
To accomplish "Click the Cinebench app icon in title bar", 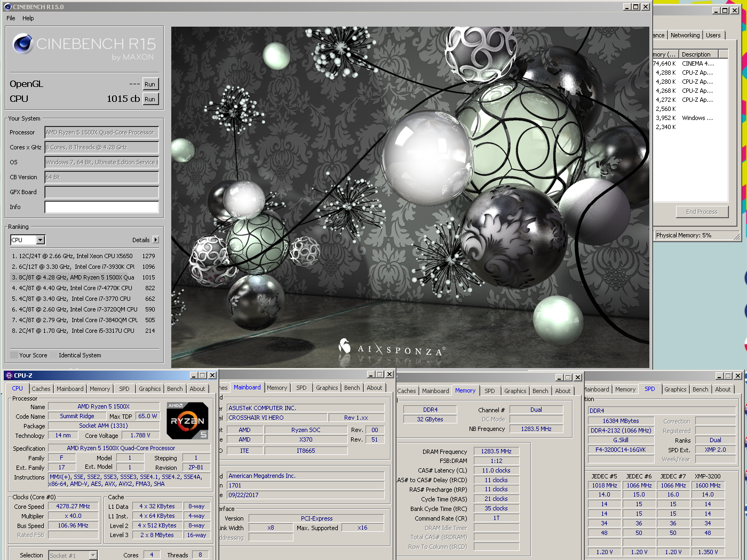I will 7,7.
